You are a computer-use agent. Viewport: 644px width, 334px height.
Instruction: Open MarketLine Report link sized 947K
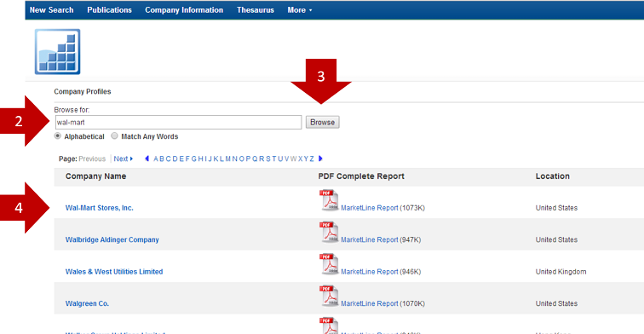point(369,239)
